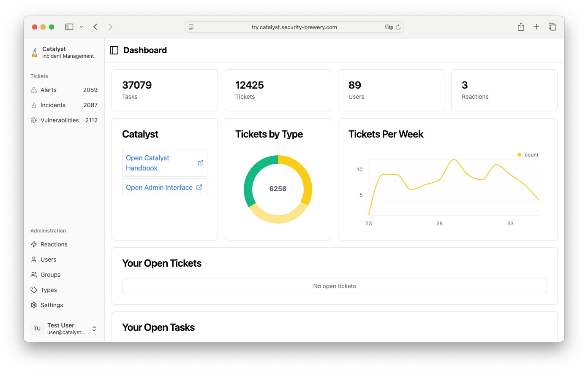Toggle Safari's sidebar visibility button
Viewport: 588px width, 373px height.
coord(69,26)
